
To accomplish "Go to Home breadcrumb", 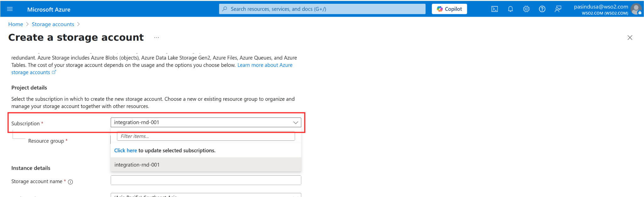I will click(x=15, y=24).
